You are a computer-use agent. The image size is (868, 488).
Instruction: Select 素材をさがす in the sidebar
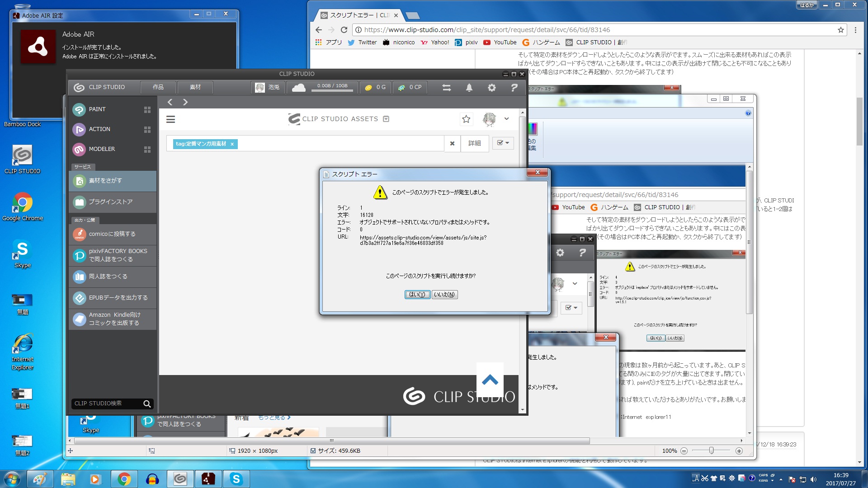coord(113,181)
